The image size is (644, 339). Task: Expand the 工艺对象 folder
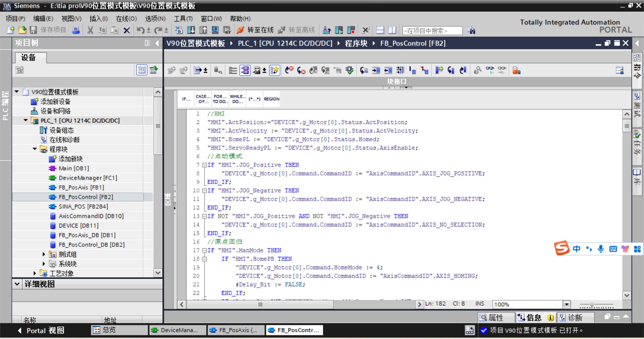point(35,273)
